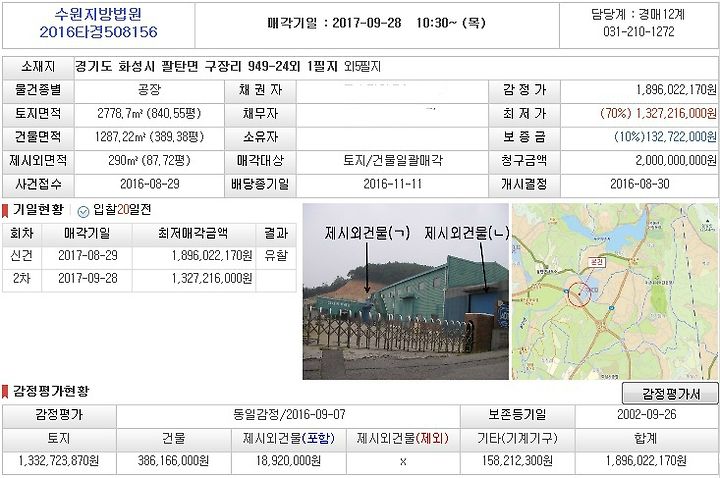720x478 pixels.
Task: Click the building area 1287.22㎡ (389.38평)
Action: 149,137
